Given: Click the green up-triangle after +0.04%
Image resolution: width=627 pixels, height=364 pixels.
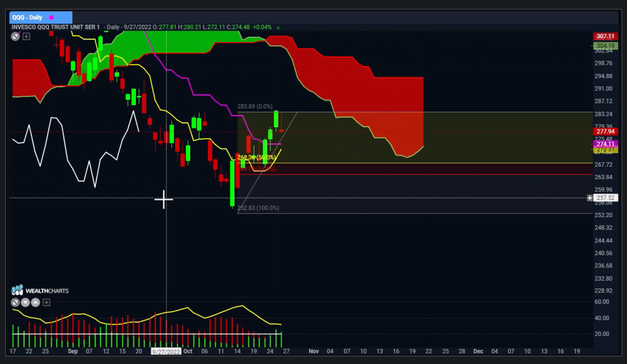Looking at the screenshot, I should point(278,27).
